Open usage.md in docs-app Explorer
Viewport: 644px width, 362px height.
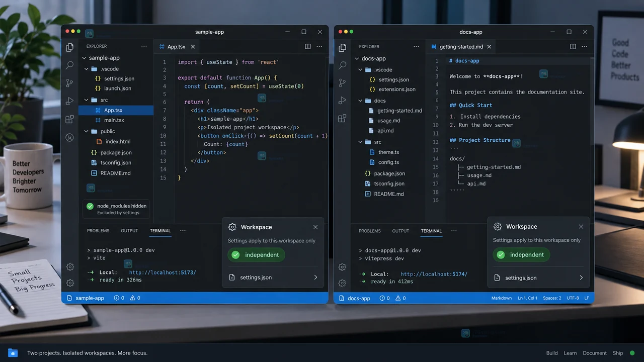pos(388,121)
